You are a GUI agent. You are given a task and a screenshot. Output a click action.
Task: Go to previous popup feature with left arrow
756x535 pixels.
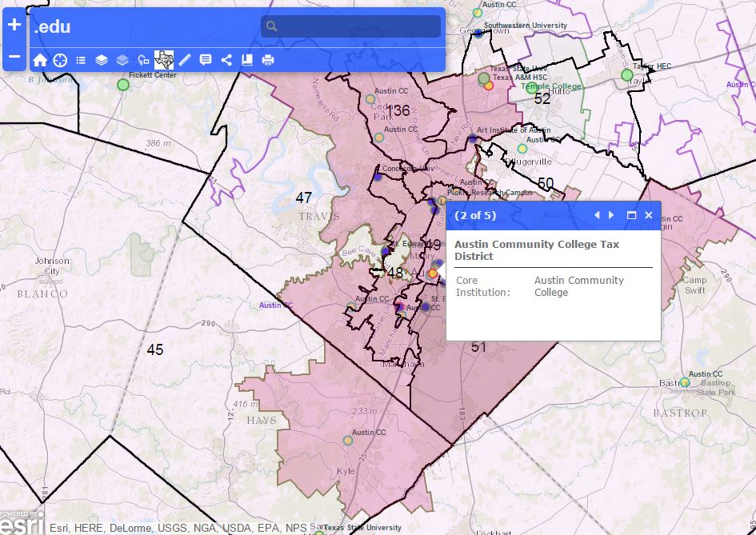tap(597, 215)
